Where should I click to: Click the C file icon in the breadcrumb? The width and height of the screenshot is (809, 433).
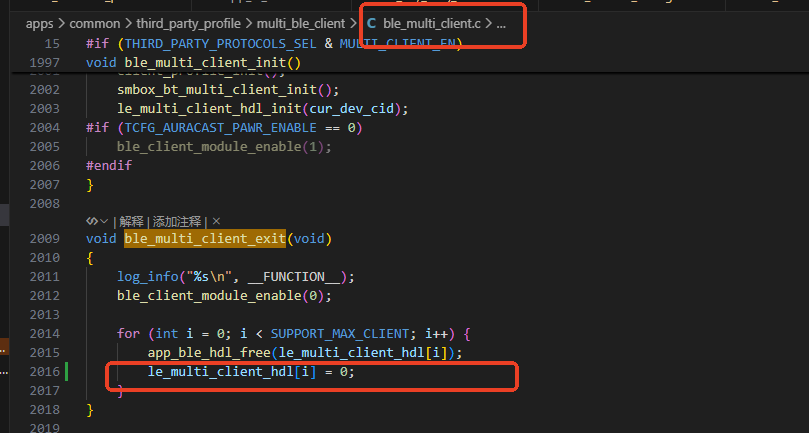tap(371, 24)
